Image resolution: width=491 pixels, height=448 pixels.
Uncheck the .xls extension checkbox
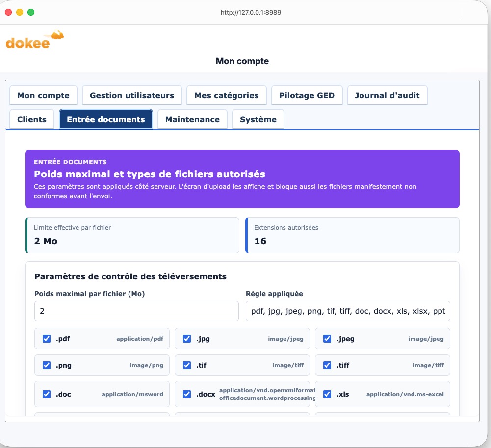327,394
